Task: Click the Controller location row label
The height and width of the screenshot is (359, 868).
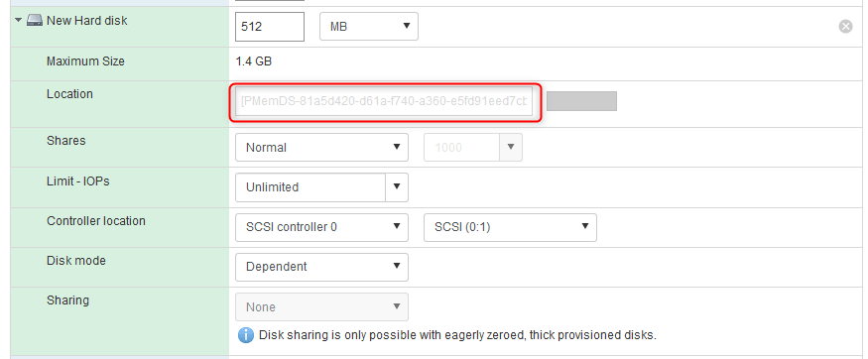Action: click(x=96, y=221)
